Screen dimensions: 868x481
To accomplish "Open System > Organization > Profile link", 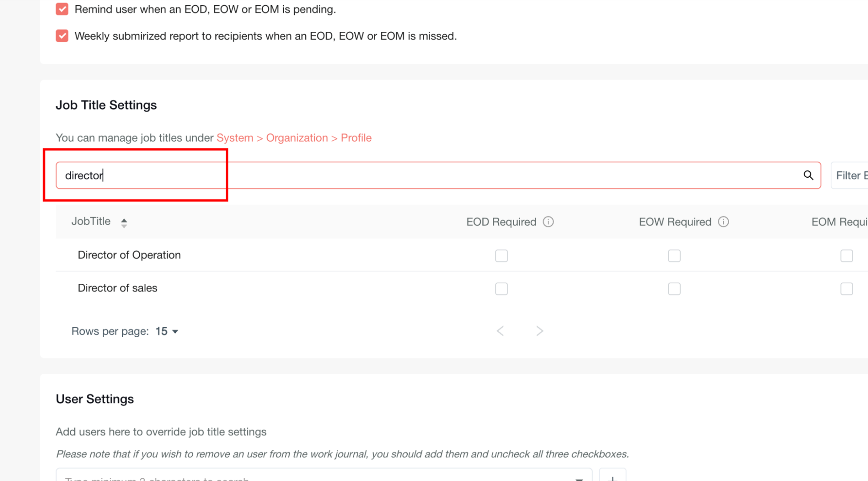I will (294, 138).
